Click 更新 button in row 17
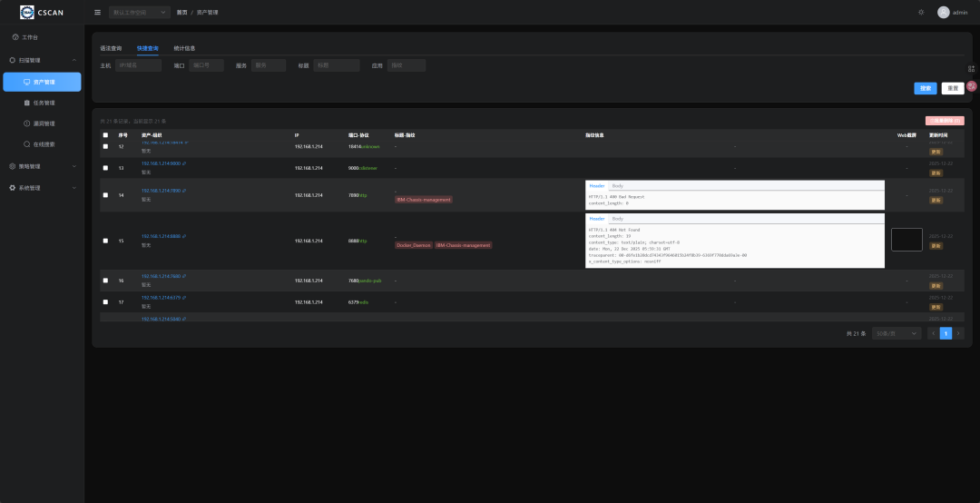Screen dimensions: 980x503 tap(936, 307)
